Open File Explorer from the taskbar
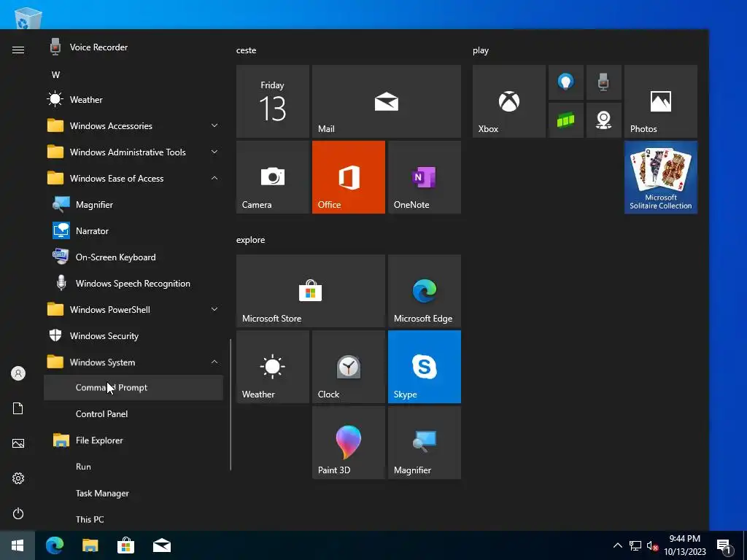Viewport: 747px width, 560px height. point(90,545)
